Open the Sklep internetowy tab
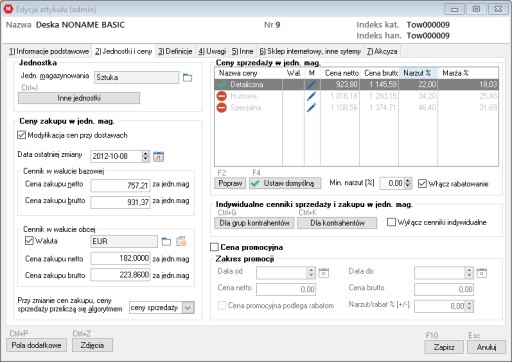This screenshot has height=362, width=512. click(x=310, y=51)
